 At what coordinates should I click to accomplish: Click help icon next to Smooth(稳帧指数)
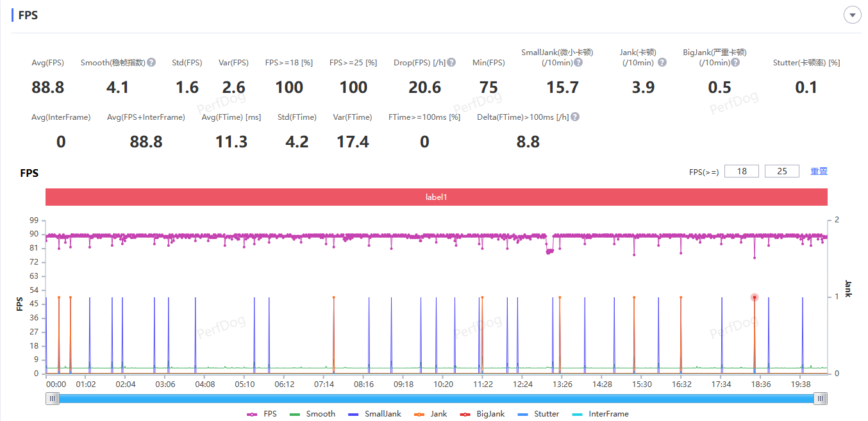(x=151, y=62)
